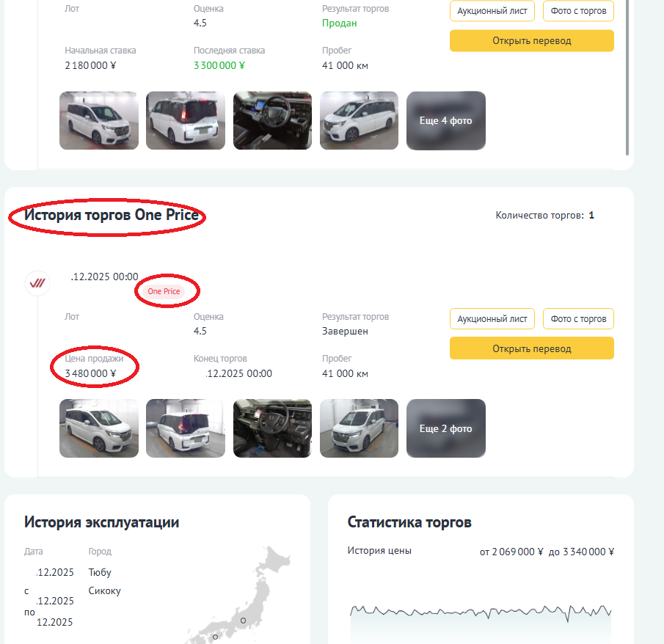View the rear-view van photo in the top lot
Image resolution: width=664 pixels, height=644 pixels.
(186, 120)
